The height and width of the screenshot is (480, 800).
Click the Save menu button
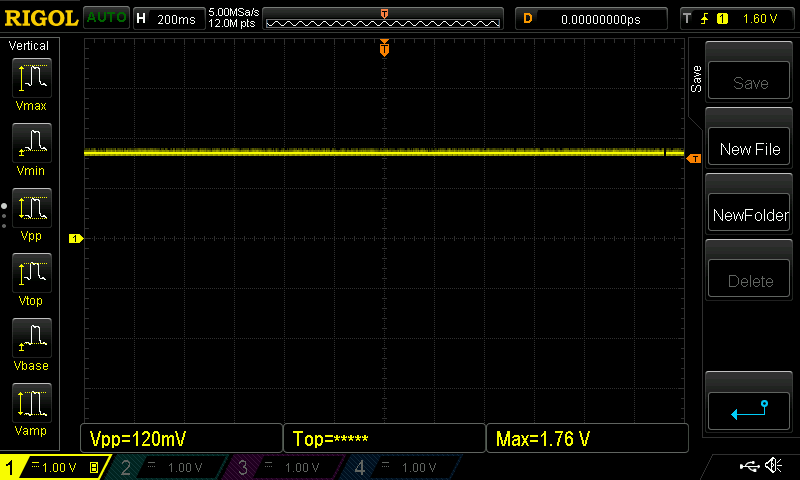tap(749, 81)
